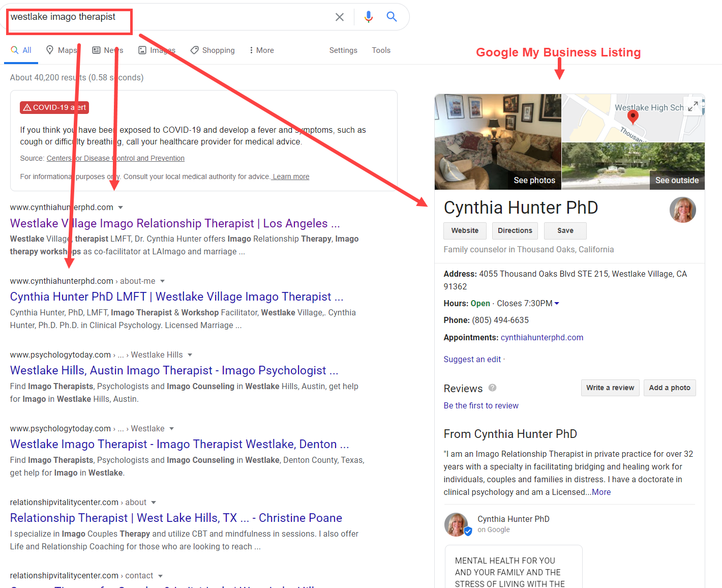Open the Reviews help question mark icon
The height and width of the screenshot is (588, 722).
[492, 388]
